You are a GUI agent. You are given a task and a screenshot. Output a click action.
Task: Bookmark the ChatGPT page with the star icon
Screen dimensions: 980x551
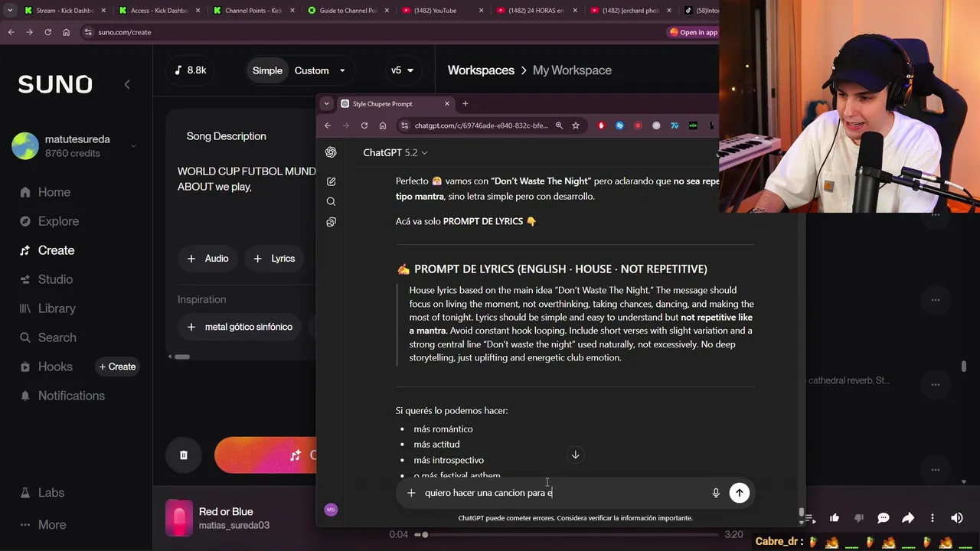click(576, 126)
